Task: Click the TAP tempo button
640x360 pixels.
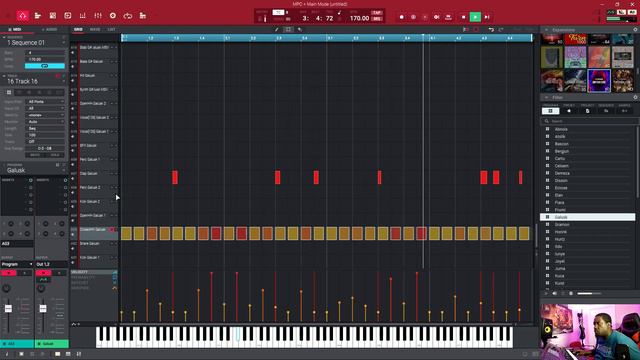Action: [377, 13]
